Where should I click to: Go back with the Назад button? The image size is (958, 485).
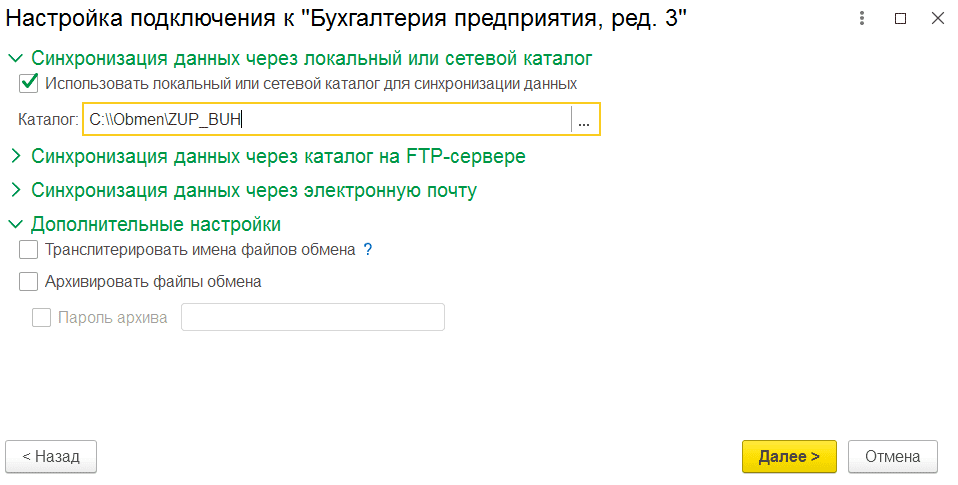point(51,456)
